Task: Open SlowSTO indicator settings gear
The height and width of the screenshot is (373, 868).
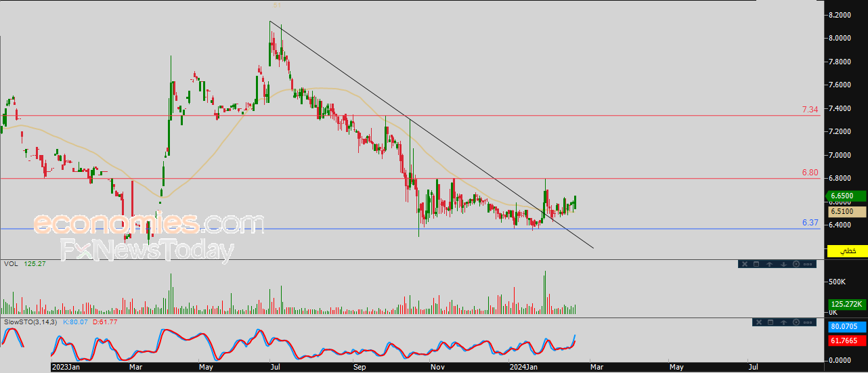Action: coord(796,322)
